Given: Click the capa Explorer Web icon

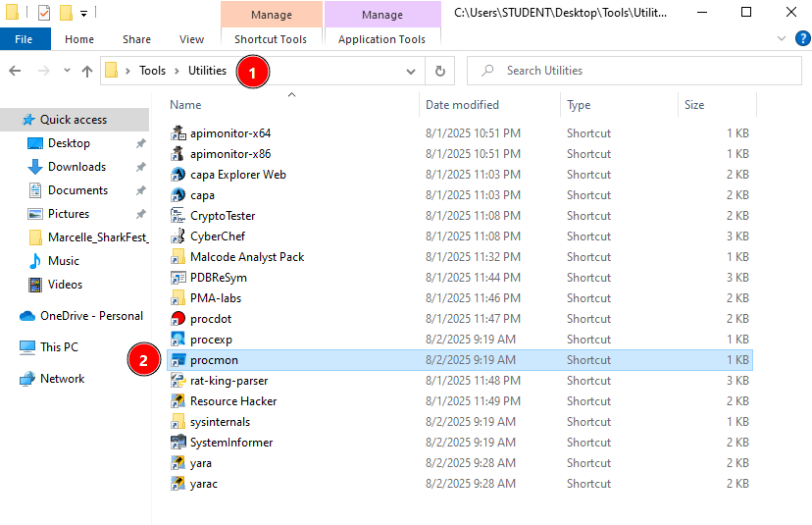Looking at the screenshot, I should [178, 175].
